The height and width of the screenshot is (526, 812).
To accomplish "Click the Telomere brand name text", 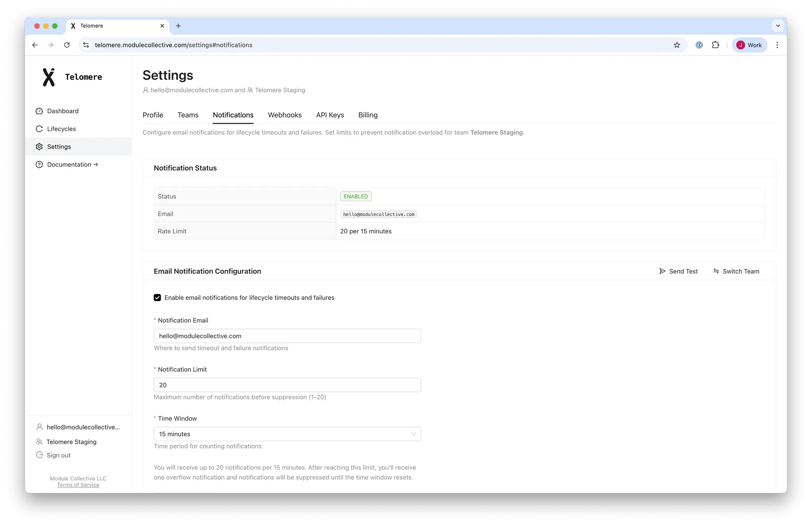I will [83, 77].
